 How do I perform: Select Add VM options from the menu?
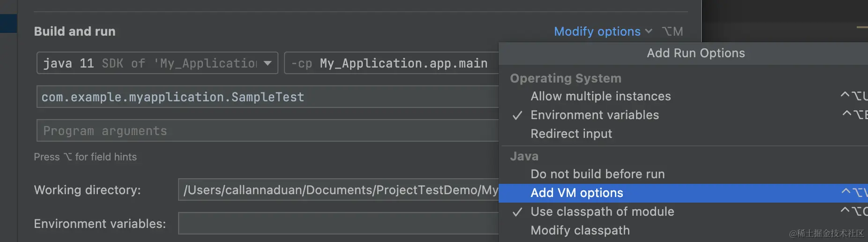[x=576, y=193]
